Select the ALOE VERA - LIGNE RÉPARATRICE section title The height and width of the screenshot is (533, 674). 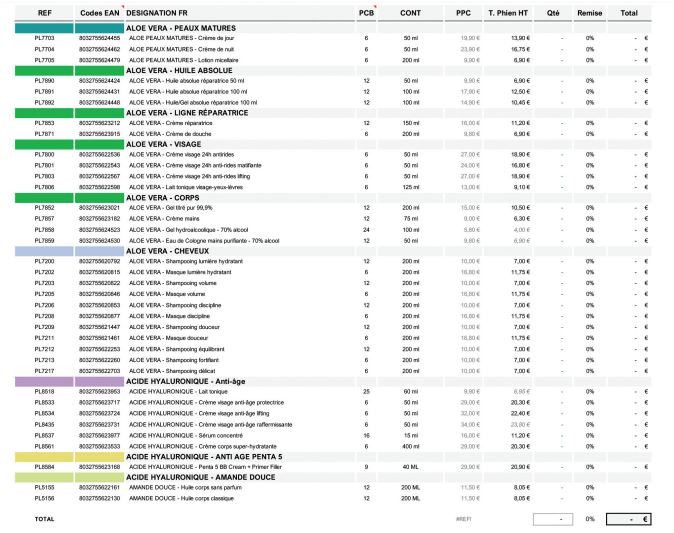tap(187, 113)
